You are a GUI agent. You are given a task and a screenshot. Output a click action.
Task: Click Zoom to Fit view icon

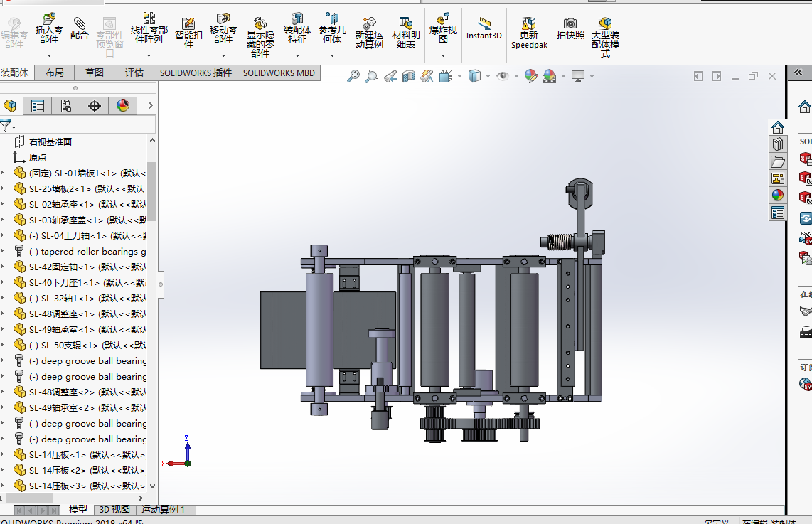(x=353, y=77)
